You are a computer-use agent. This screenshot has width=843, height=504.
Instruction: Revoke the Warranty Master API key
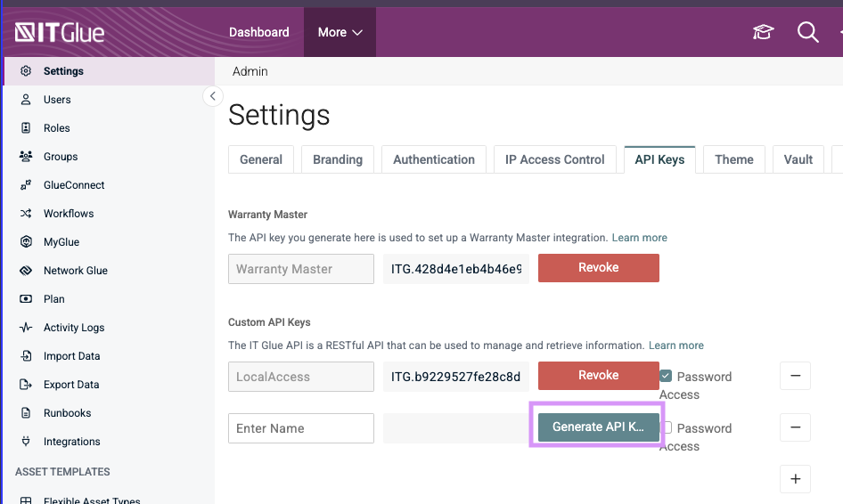598,267
